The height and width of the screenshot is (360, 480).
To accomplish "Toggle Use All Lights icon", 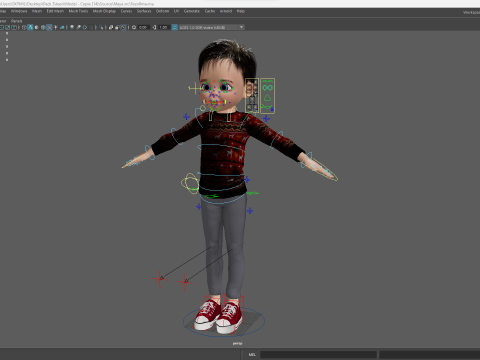I will pos(56,27).
